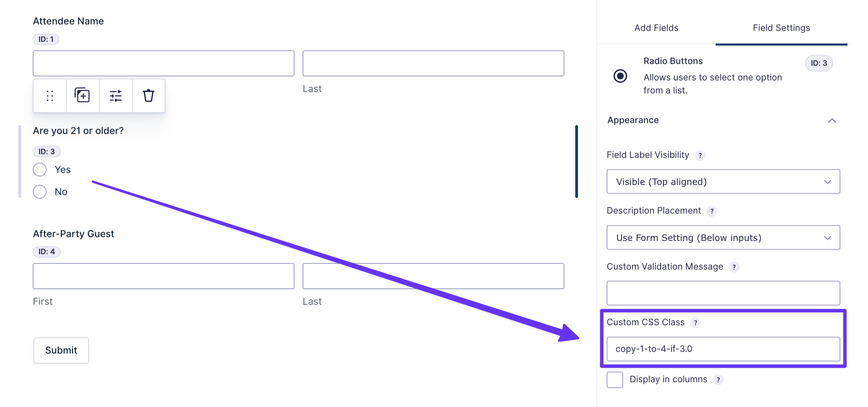Click the drag handle icon in field toolbar
Image resolution: width=868 pixels, height=407 pixels.
pyautogui.click(x=50, y=96)
